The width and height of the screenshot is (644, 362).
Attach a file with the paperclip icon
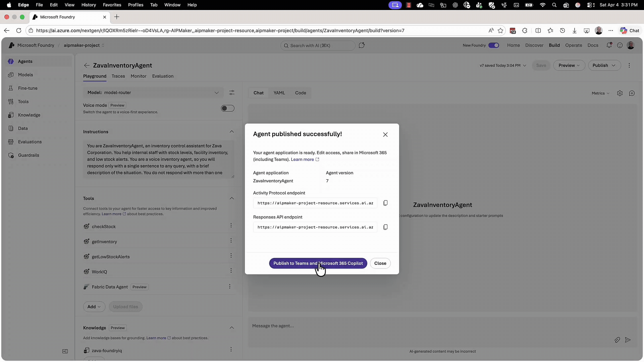(x=617, y=340)
